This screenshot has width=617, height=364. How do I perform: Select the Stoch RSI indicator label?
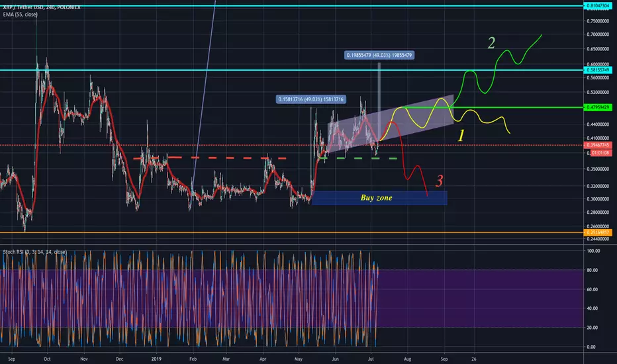point(35,252)
